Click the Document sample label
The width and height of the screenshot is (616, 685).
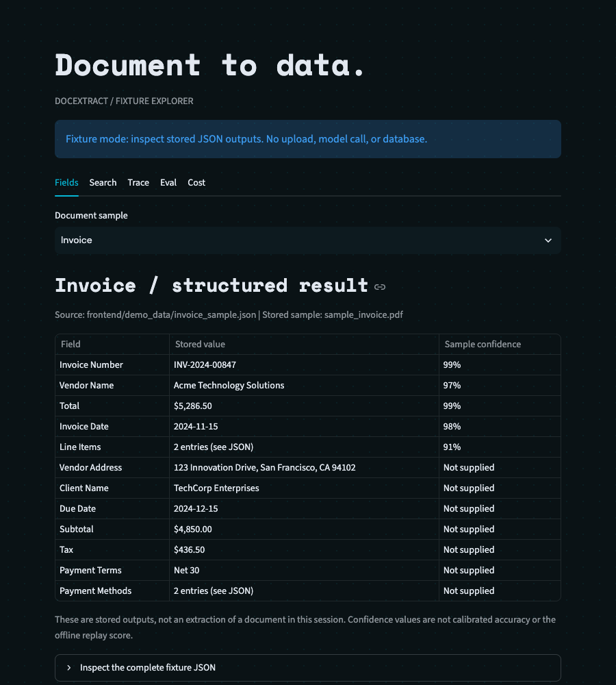(91, 215)
